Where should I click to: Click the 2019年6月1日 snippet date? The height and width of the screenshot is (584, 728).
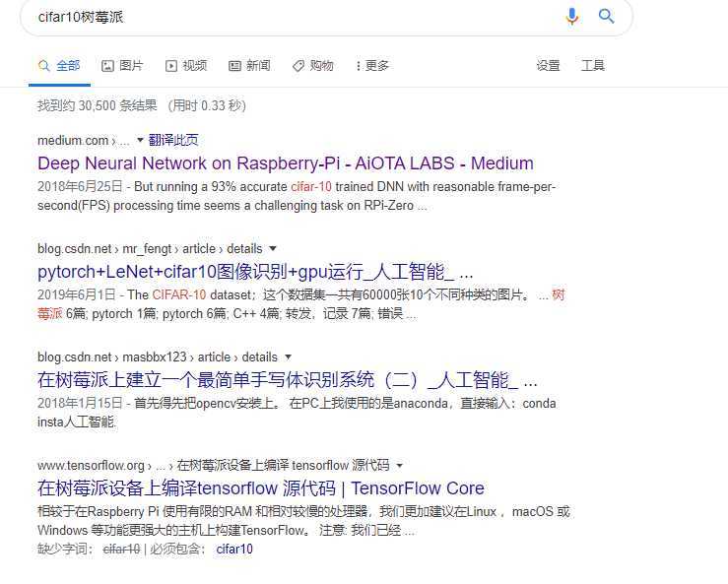tap(77, 294)
